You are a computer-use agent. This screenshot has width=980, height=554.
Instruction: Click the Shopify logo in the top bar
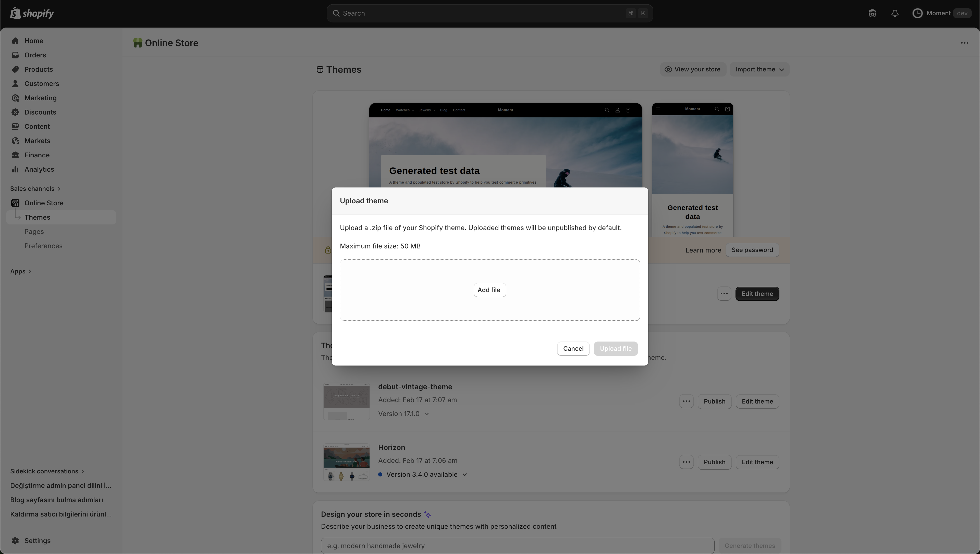[x=32, y=13]
